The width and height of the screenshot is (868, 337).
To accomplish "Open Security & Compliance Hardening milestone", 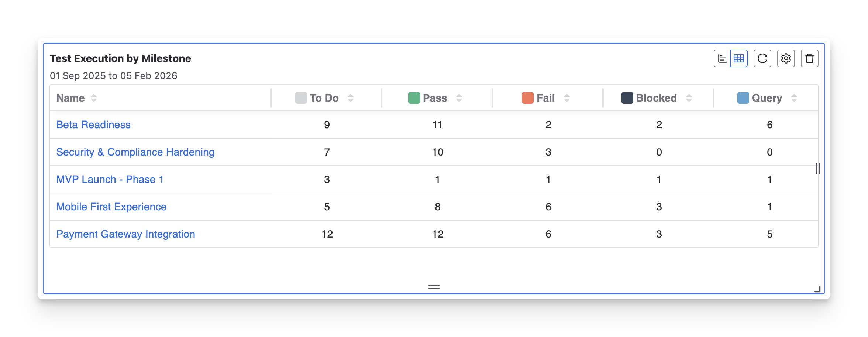I will pyautogui.click(x=135, y=152).
